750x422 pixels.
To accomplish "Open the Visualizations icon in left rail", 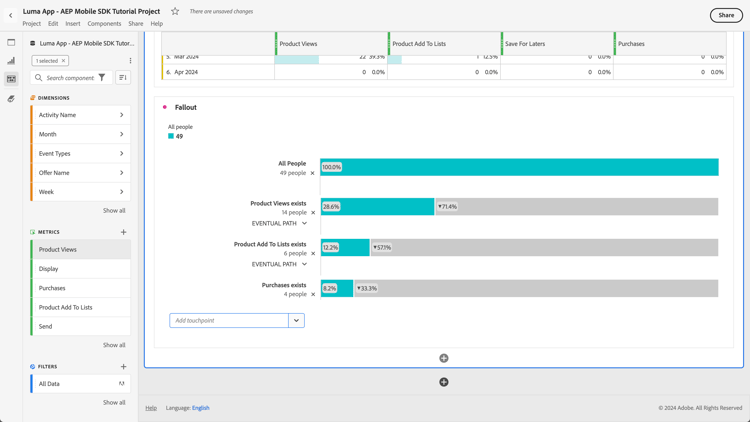I will point(11,61).
